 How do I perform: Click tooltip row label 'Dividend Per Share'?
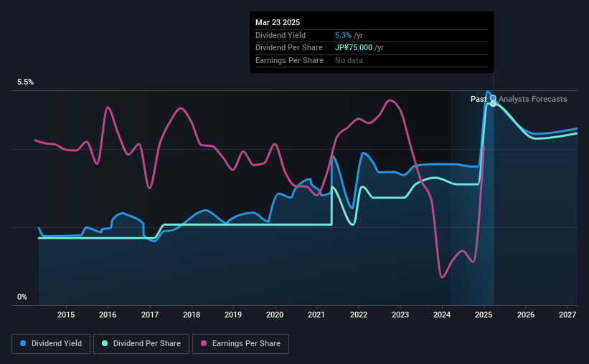pyautogui.click(x=289, y=48)
